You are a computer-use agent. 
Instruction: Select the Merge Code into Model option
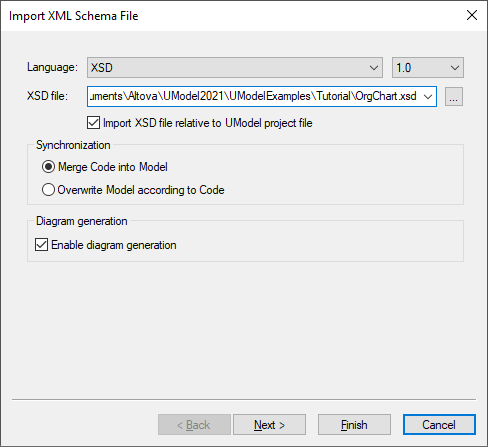[48, 167]
